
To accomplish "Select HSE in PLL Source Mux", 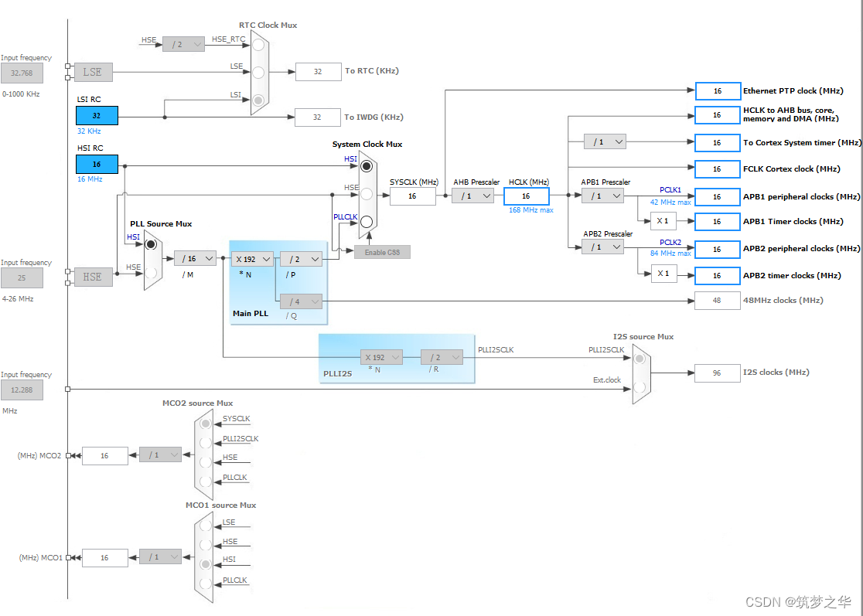I will coord(151,272).
